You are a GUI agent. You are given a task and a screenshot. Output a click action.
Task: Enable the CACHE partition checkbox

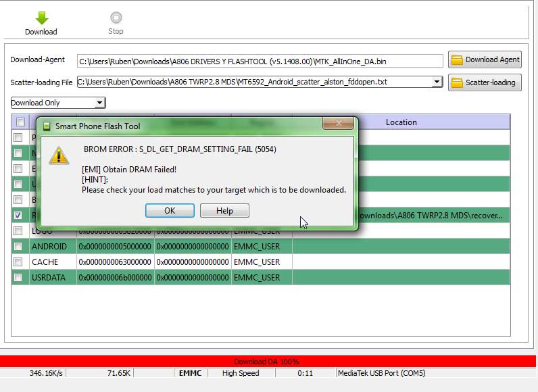pos(18,262)
